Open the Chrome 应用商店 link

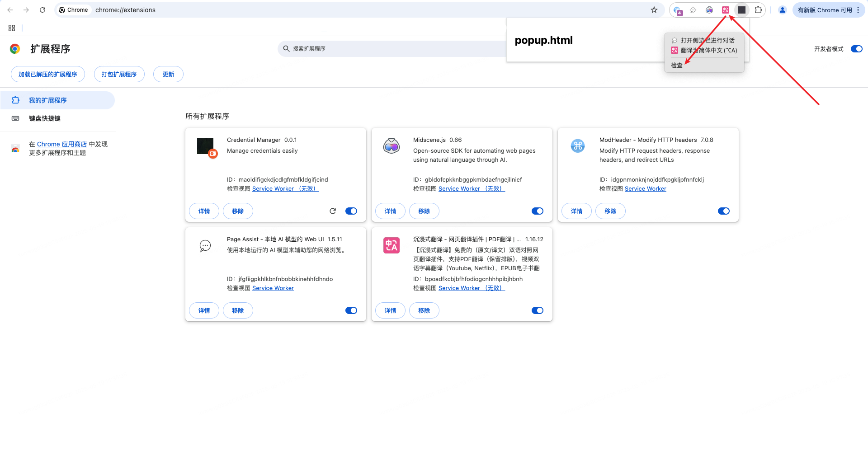[62, 144]
